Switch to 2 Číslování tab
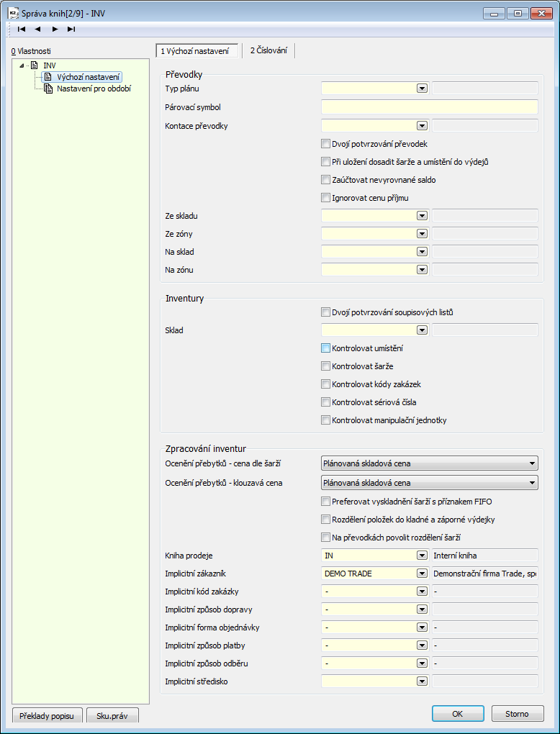Image resolution: width=560 pixels, height=734 pixels. coord(268,50)
